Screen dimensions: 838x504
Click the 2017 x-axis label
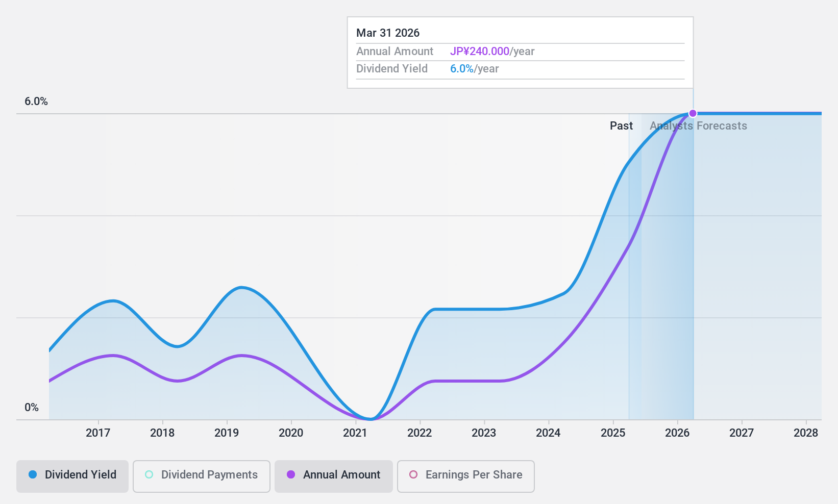tap(98, 433)
